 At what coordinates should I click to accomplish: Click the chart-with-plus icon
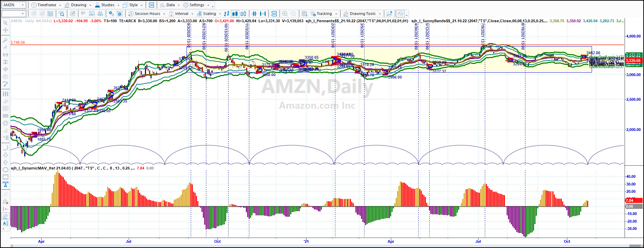(x=389, y=14)
